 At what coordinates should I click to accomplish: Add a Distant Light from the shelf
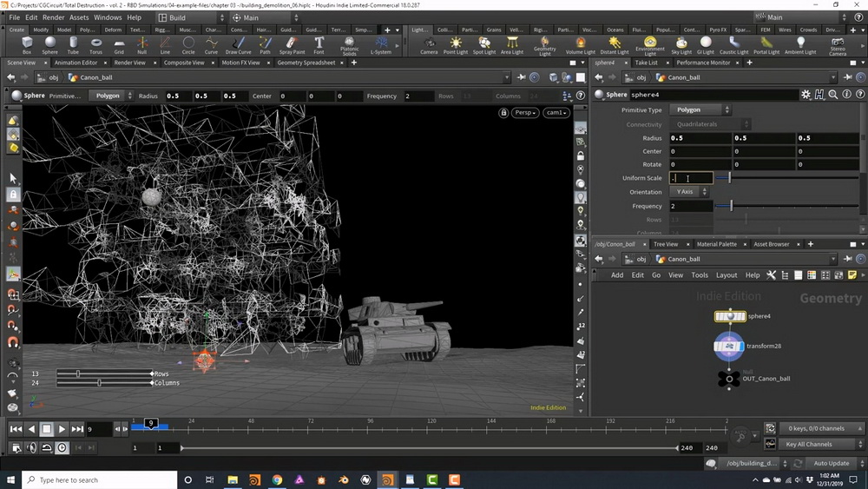tap(615, 45)
